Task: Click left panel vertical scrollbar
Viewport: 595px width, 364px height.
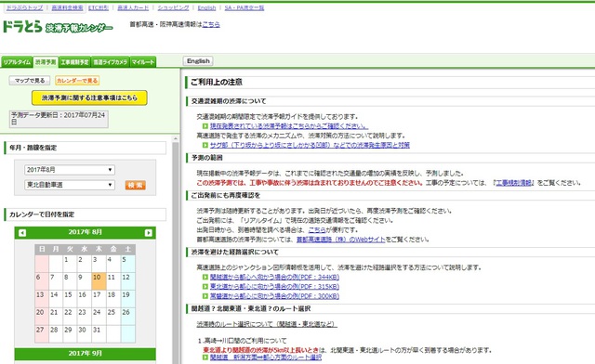Action: [176, 253]
